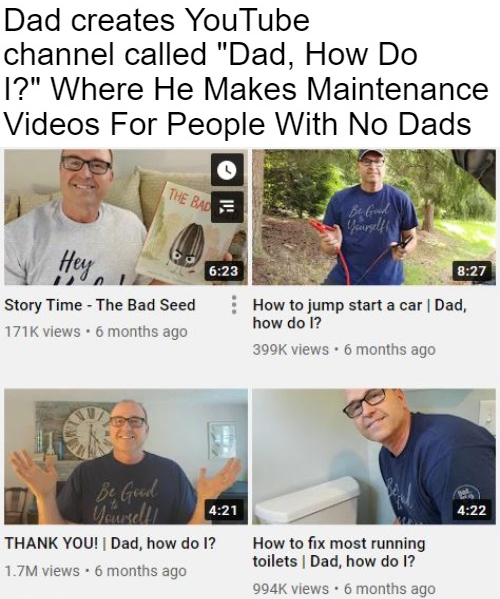Click the 6:23 duration badge

(223, 271)
